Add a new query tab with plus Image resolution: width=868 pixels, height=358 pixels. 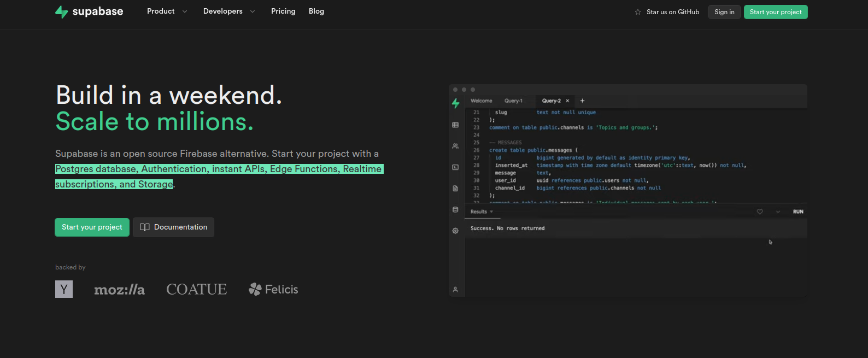[582, 101]
